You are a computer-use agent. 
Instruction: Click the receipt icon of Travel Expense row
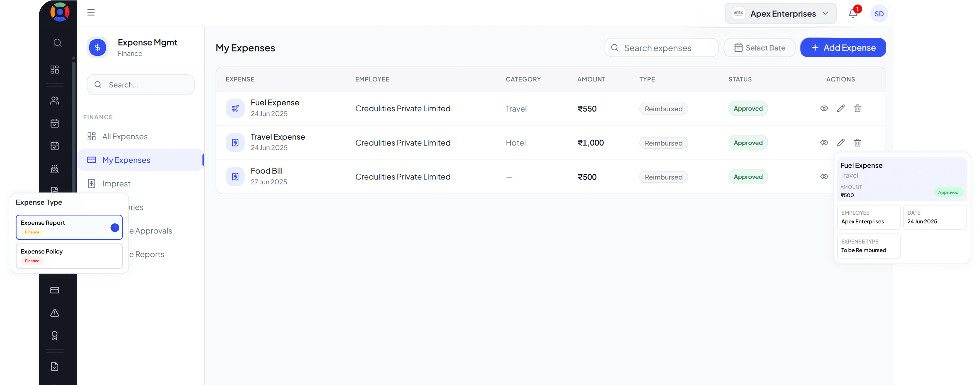coord(235,143)
